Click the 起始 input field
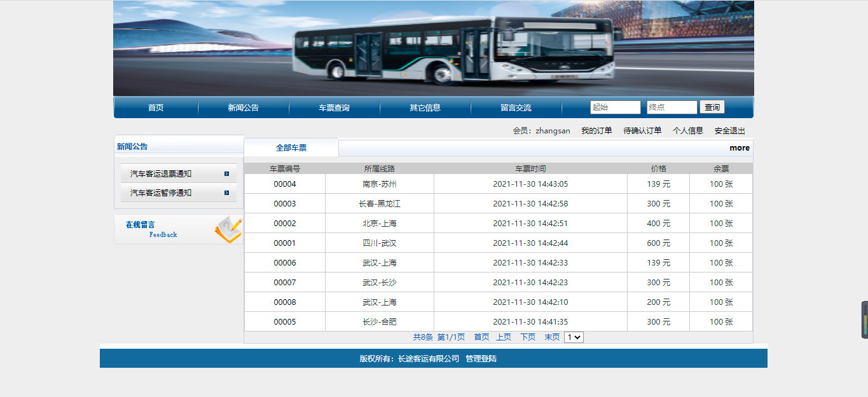The width and height of the screenshot is (868, 397). click(616, 107)
